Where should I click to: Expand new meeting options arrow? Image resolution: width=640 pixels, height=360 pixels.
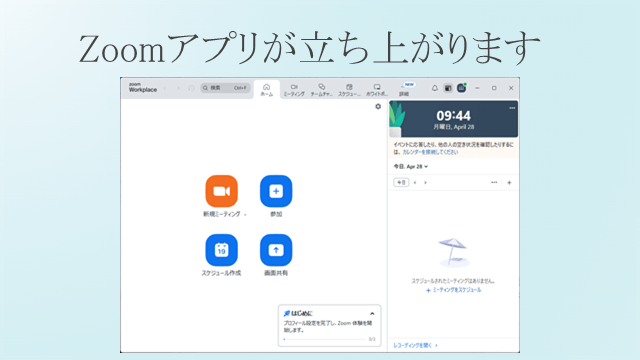245,215
